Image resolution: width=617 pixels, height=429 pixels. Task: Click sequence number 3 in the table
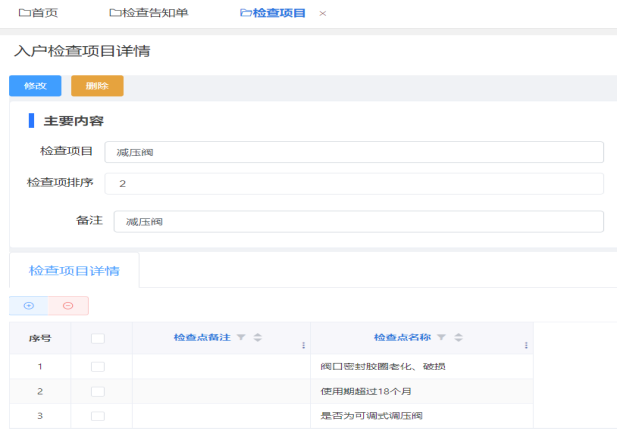40,416
